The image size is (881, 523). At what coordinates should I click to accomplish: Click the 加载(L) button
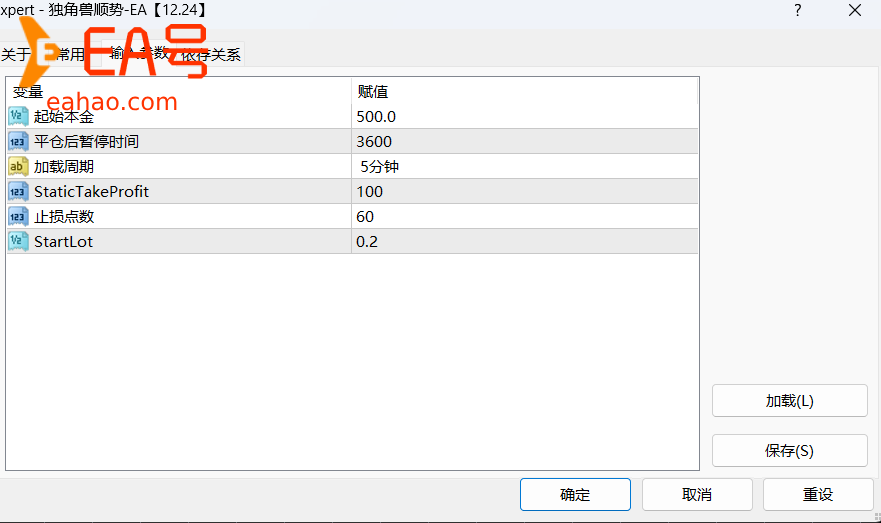[789, 401]
